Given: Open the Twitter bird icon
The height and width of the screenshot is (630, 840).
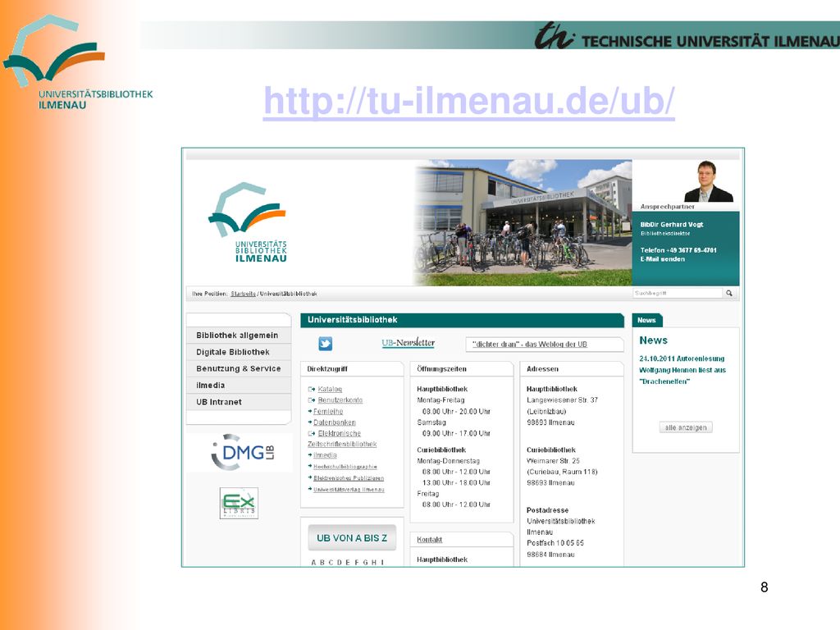Looking at the screenshot, I should coord(325,344).
